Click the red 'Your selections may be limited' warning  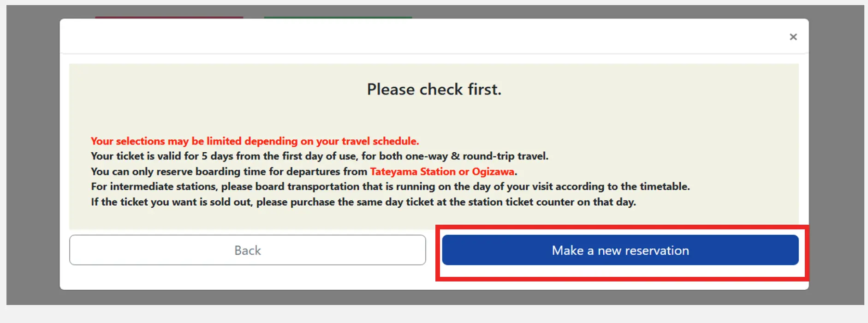tap(255, 141)
